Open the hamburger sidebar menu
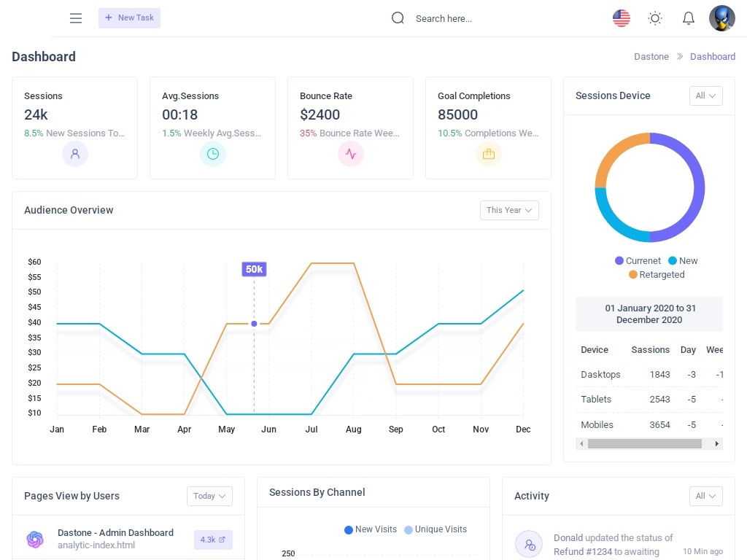Viewport: 747px width, 560px height. click(76, 18)
